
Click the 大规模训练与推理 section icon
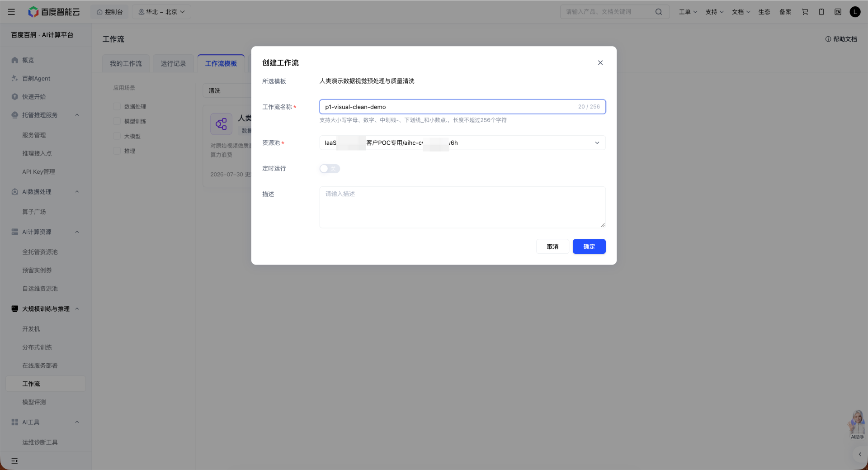[x=15, y=309]
